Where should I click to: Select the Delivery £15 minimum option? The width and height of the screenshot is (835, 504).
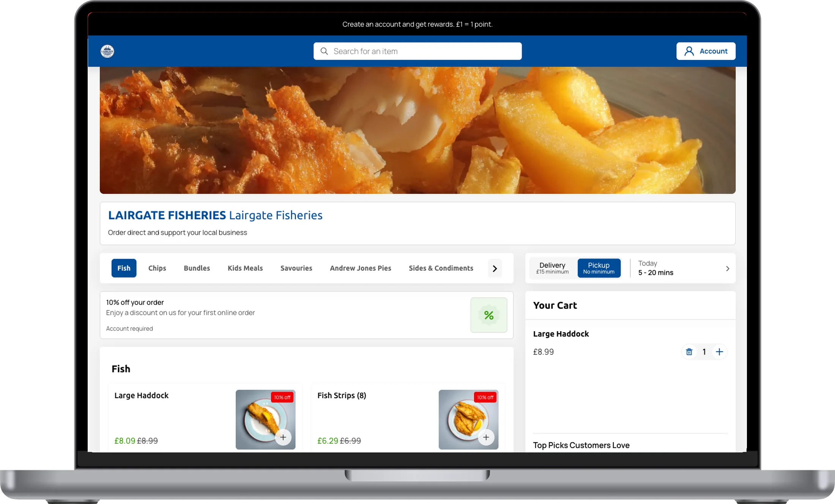pos(552,268)
